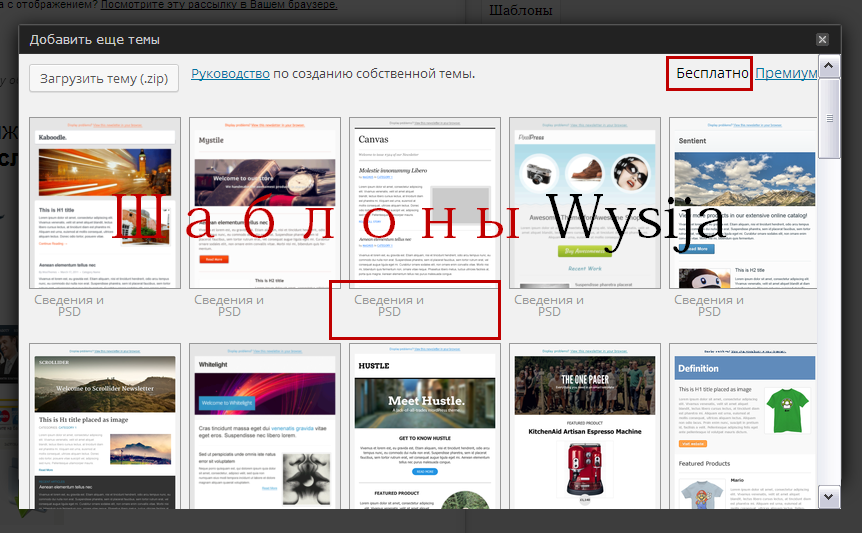Image resolution: width=862 pixels, height=533 pixels.
Task: Select the PixelPress theme thumbnail
Action: click(585, 203)
